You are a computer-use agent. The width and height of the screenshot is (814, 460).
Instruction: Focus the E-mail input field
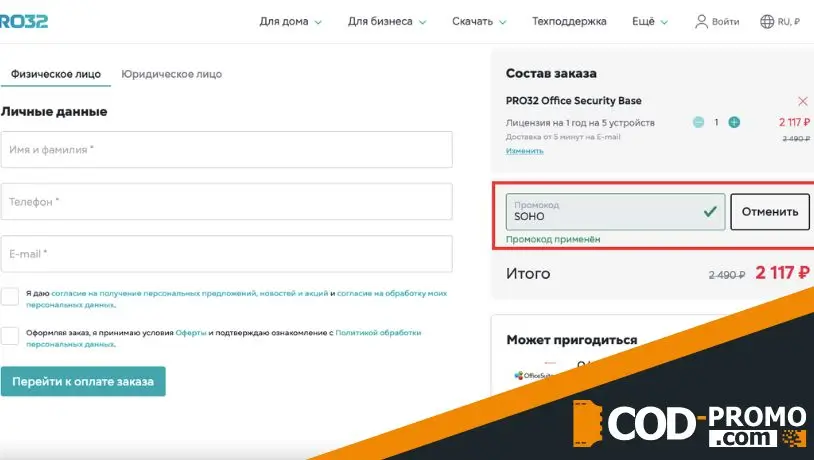click(226, 254)
